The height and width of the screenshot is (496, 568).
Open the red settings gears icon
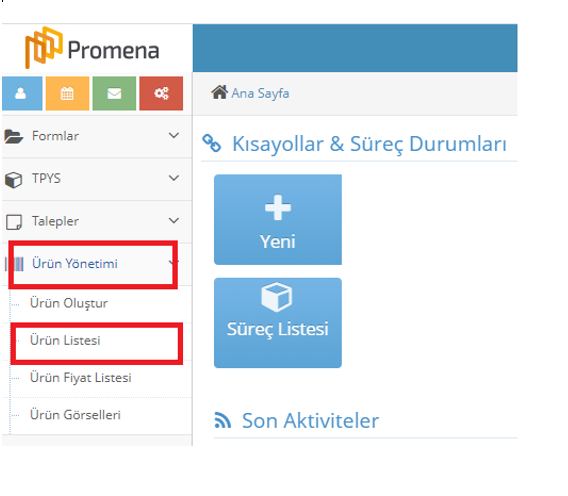point(161,93)
